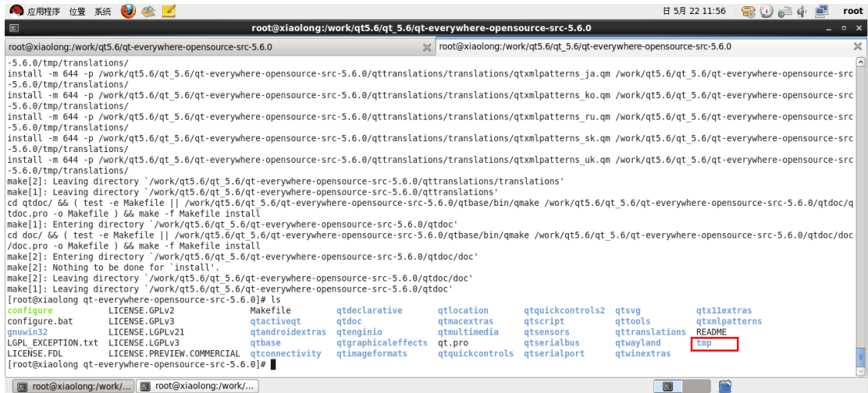Click the 'qtmultimedia' directory name
Viewport: 868px width, 393px height.
click(x=468, y=332)
